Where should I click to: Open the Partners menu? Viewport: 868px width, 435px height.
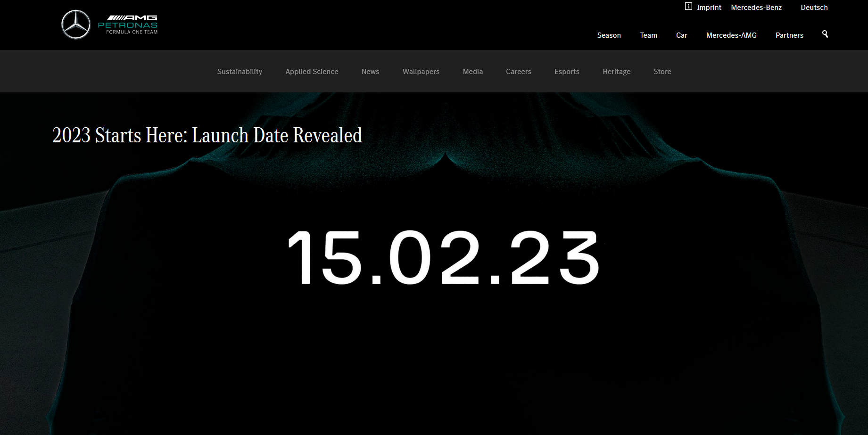coord(789,35)
